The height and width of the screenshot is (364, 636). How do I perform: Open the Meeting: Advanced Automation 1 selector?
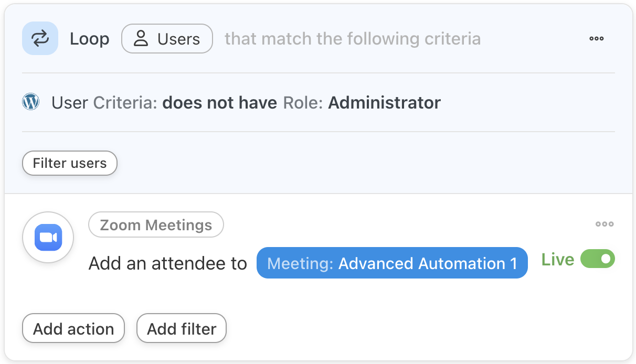(391, 263)
